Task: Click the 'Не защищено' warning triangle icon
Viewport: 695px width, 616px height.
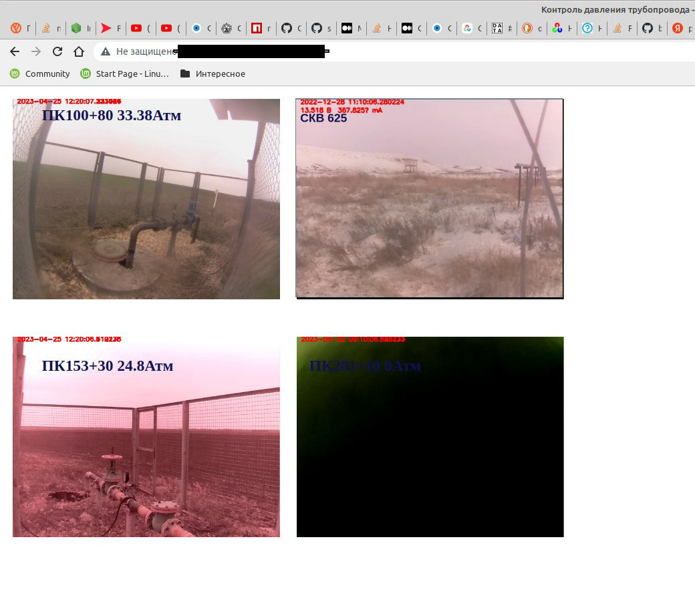Action: pyautogui.click(x=106, y=51)
